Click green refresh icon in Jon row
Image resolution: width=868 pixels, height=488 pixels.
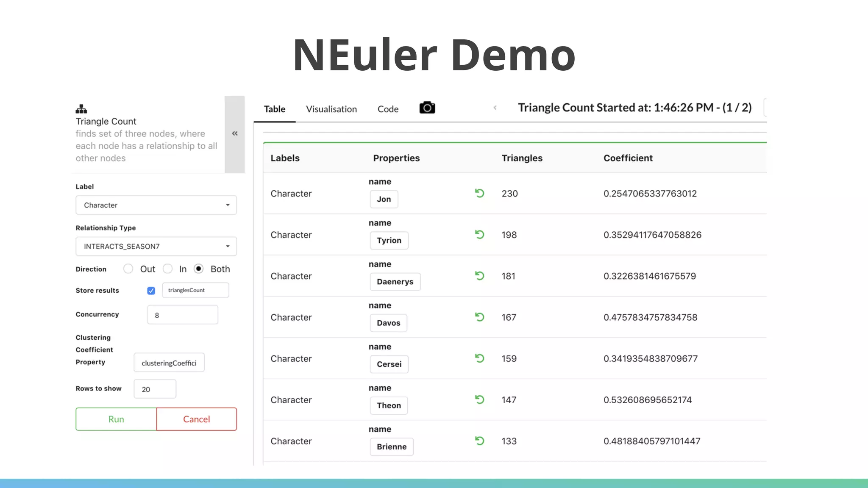pos(479,194)
